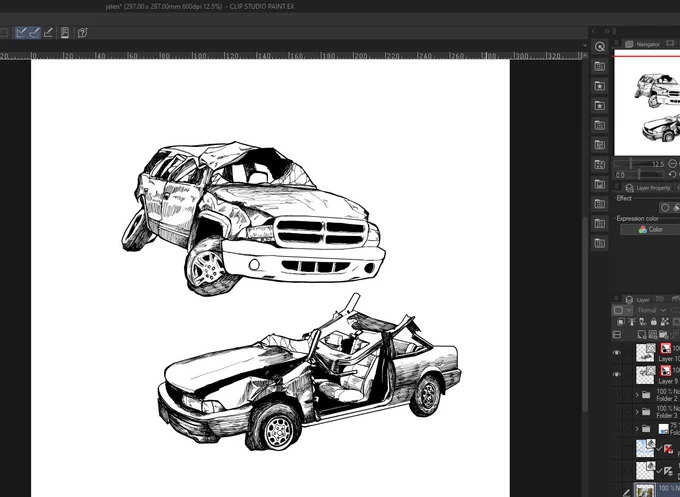Show the blue sketch layer via visibility box
This screenshot has width=680, height=497.
pos(617,448)
